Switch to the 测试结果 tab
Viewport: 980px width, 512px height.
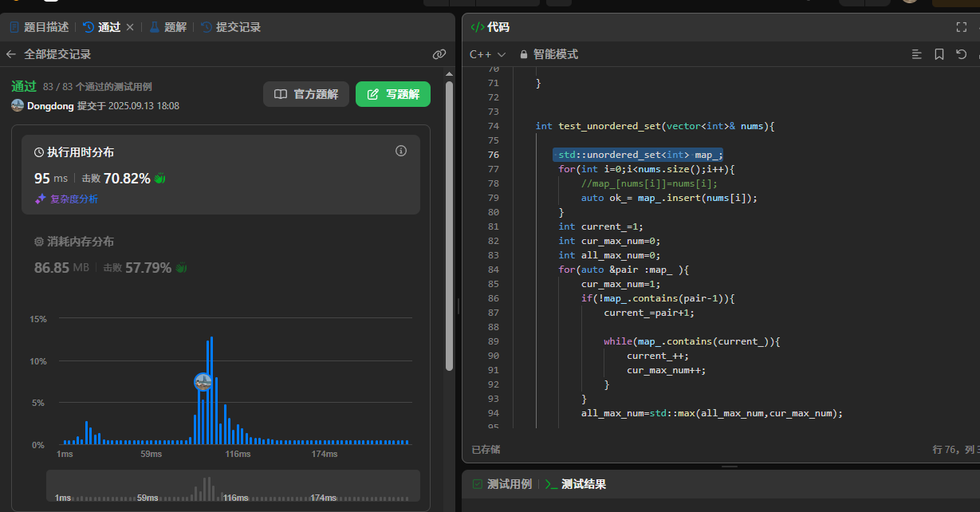[x=576, y=484]
